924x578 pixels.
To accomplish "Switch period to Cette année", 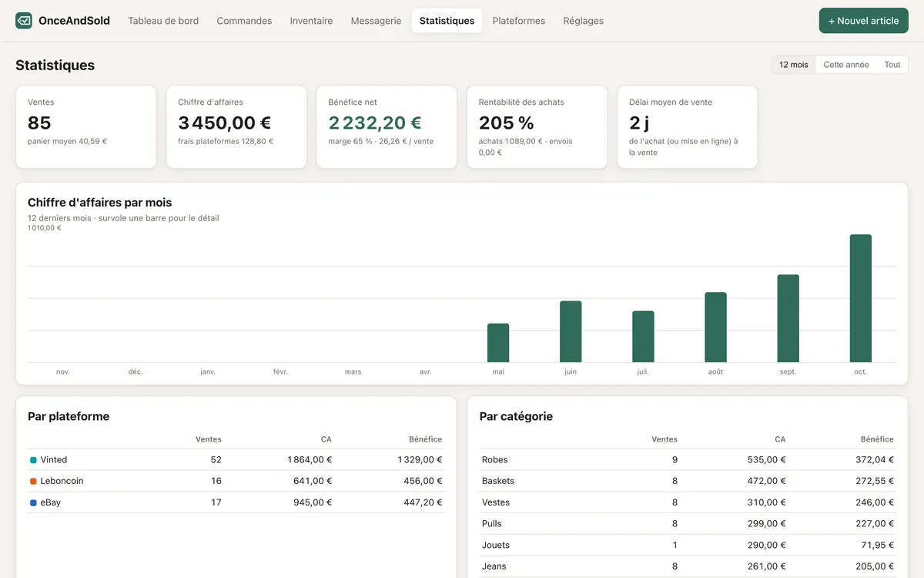I will pos(846,65).
